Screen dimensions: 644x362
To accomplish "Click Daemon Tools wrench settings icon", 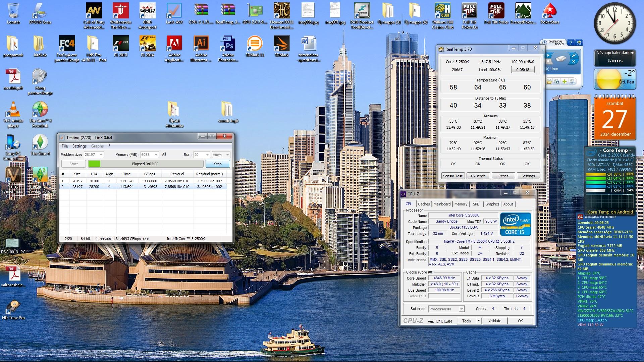I will coord(574,55).
